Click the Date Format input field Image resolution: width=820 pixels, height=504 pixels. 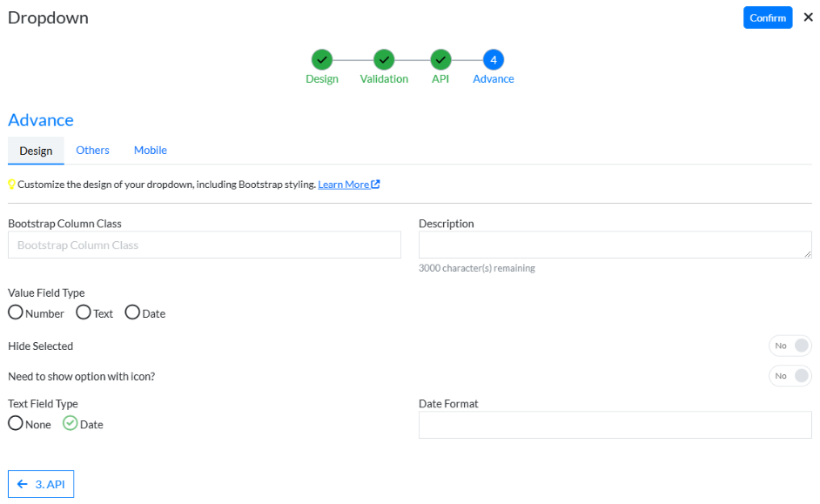click(x=615, y=425)
